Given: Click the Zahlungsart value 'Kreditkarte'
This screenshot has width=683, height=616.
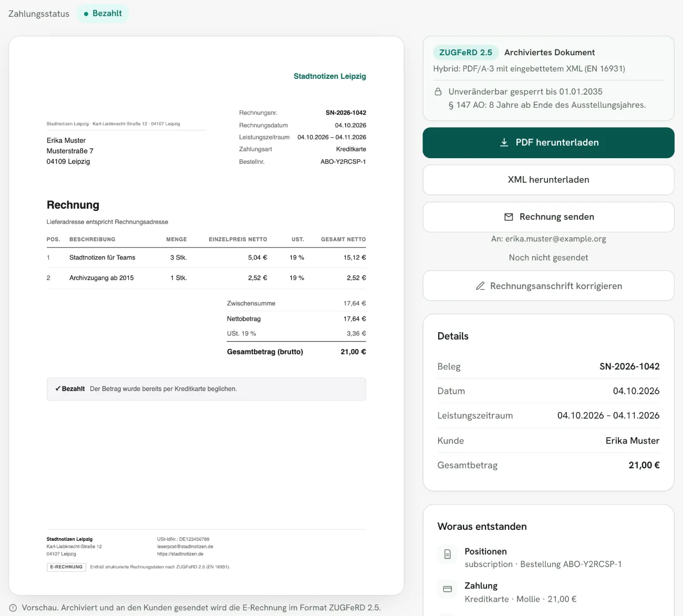Looking at the screenshot, I should [x=351, y=149].
